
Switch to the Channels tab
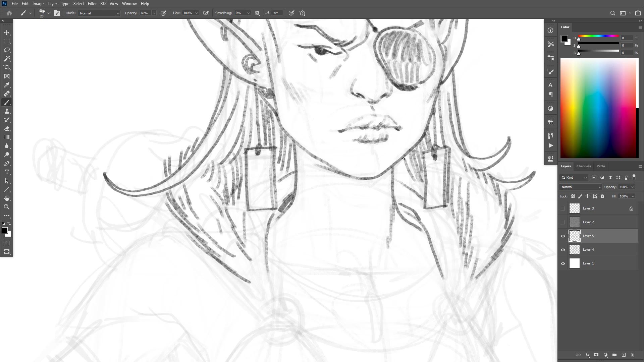pos(583,166)
